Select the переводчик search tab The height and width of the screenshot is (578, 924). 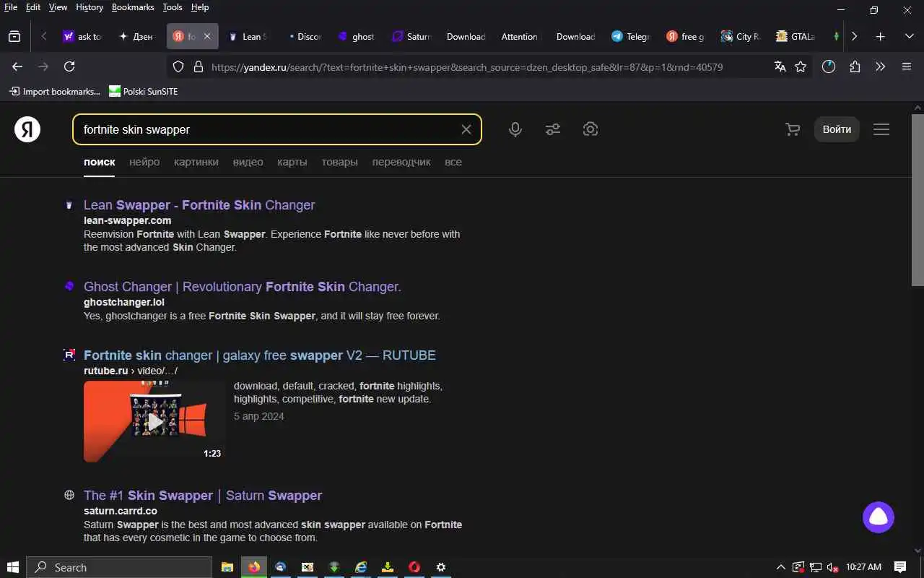[401, 162]
